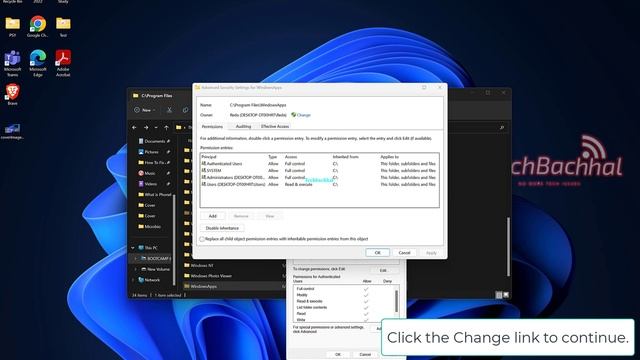Viewport: 640px width, 360px height.
Task: Select the PSI folder on the desktop
Action: pyautogui.click(x=12, y=26)
